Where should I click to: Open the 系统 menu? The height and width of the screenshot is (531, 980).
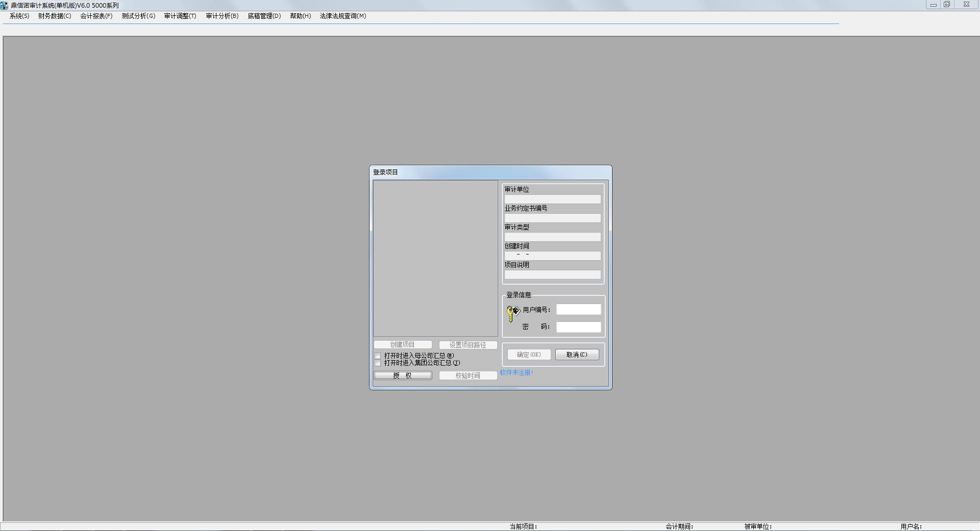click(18, 16)
